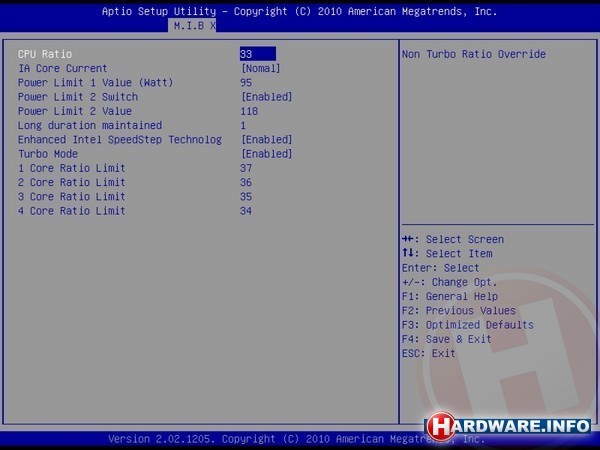600x450 pixels.
Task: Click the ESC: Exit hint
Action: [428, 354]
